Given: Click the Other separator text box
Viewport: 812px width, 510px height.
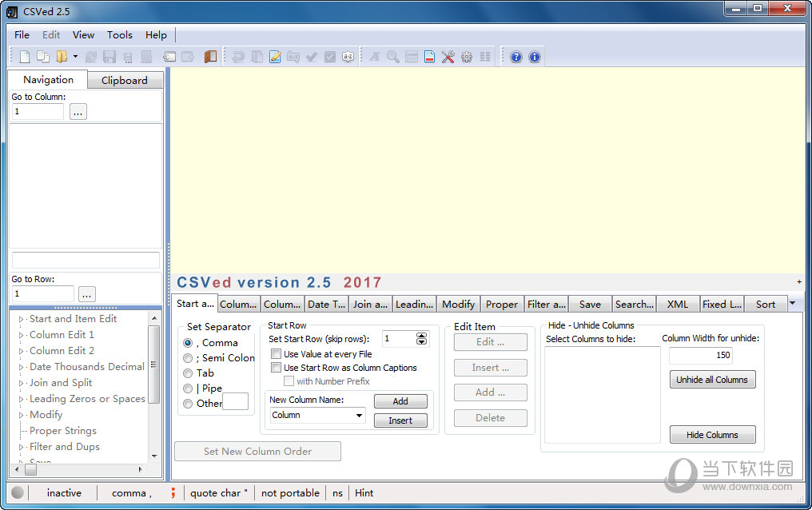Looking at the screenshot, I should click(235, 401).
